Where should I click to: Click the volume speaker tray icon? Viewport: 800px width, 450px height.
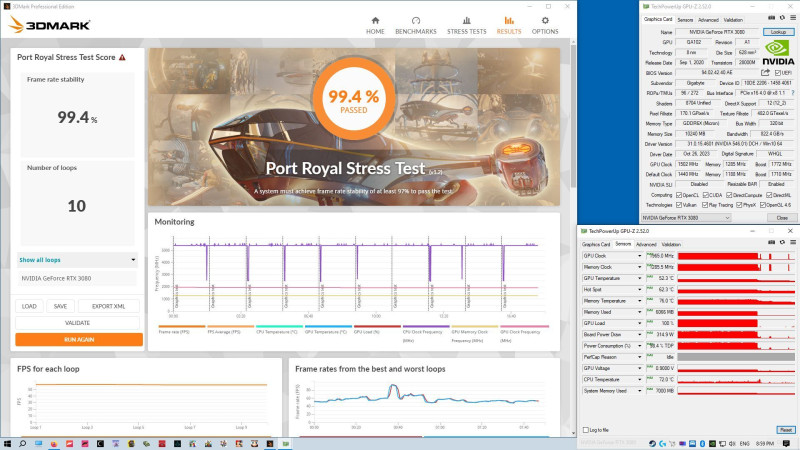[x=732, y=444]
